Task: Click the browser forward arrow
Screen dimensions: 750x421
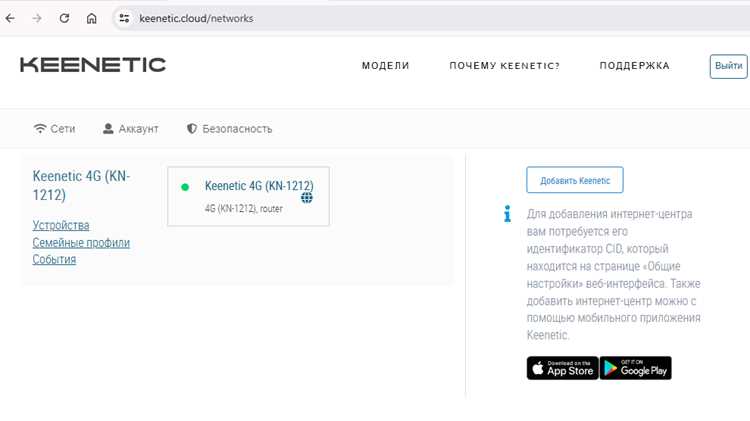Action: (37, 19)
